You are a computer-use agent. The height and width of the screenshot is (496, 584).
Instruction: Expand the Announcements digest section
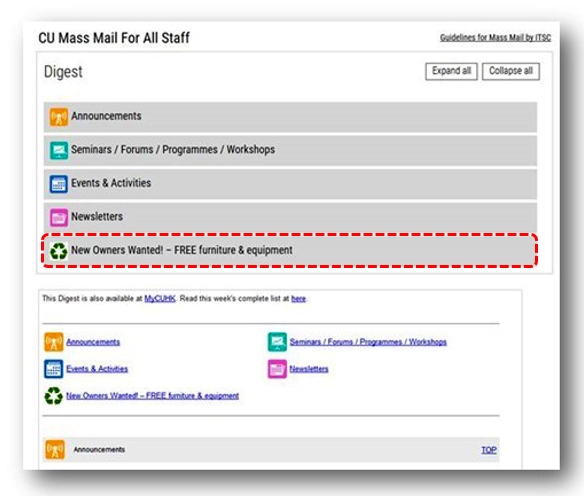point(290,117)
